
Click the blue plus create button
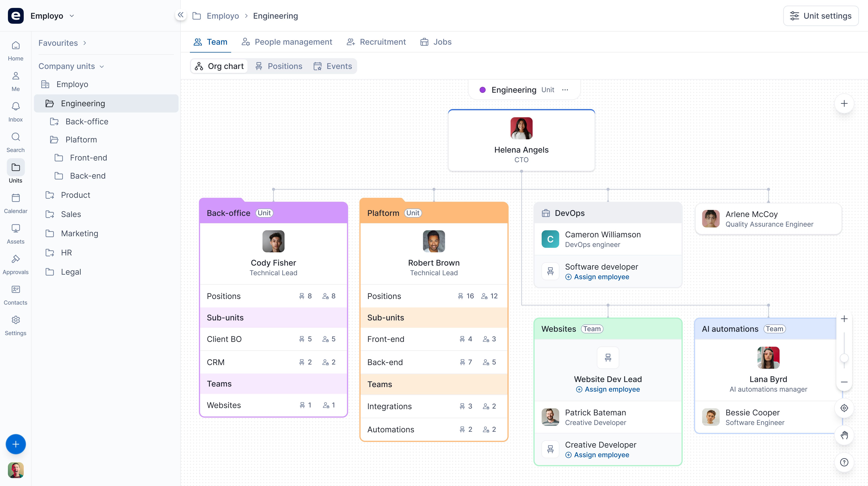click(x=15, y=444)
